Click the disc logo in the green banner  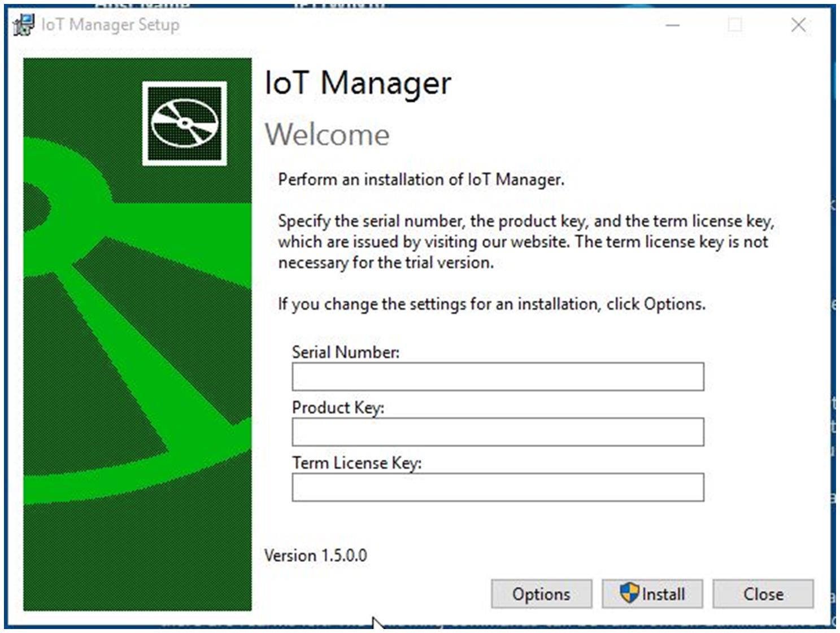pyautogui.click(x=184, y=123)
